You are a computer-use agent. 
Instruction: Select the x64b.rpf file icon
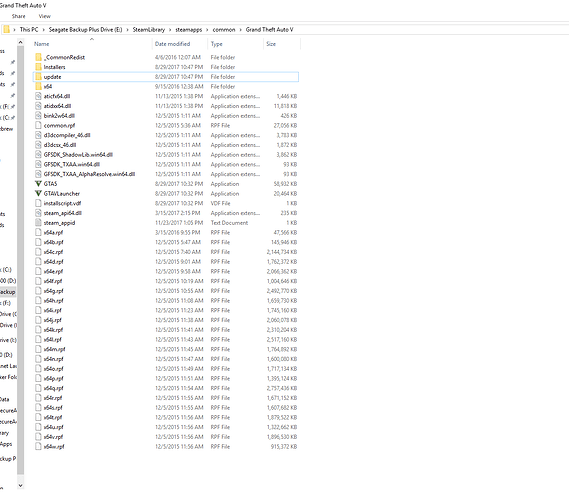point(38,242)
